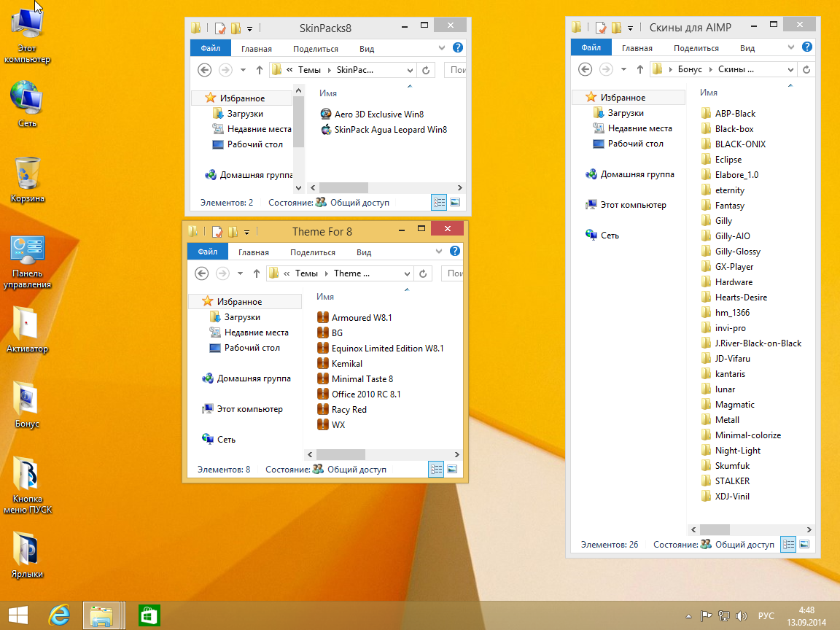Open the Бонус folder on desktop
The image size is (840, 630).
coord(27,405)
